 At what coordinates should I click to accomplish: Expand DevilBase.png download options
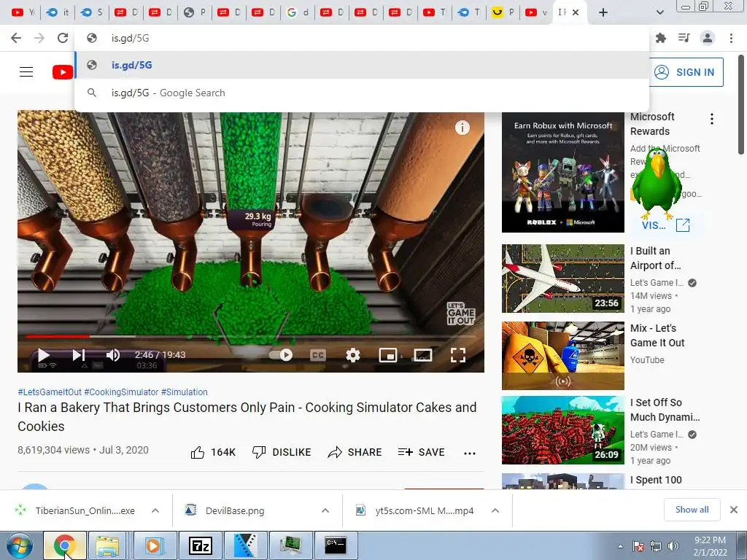point(325,510)
